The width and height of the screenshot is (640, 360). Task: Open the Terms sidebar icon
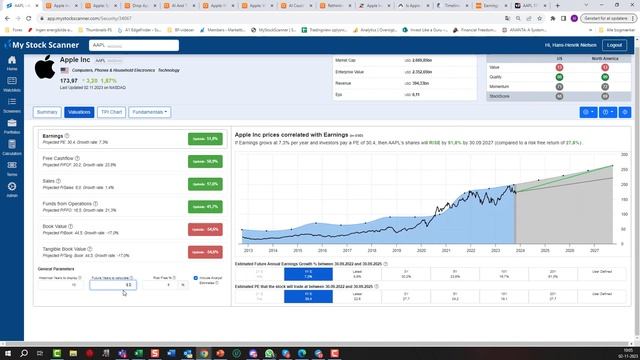12,168
